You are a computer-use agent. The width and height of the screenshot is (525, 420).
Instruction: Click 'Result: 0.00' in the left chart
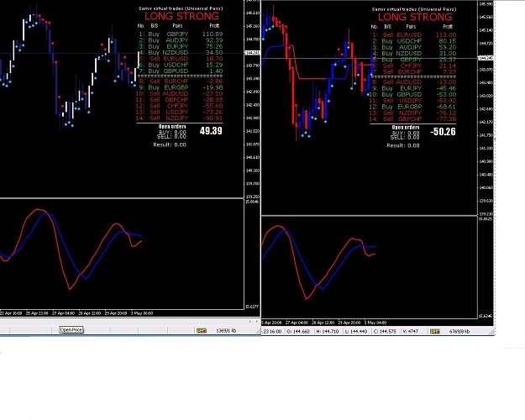170,144
